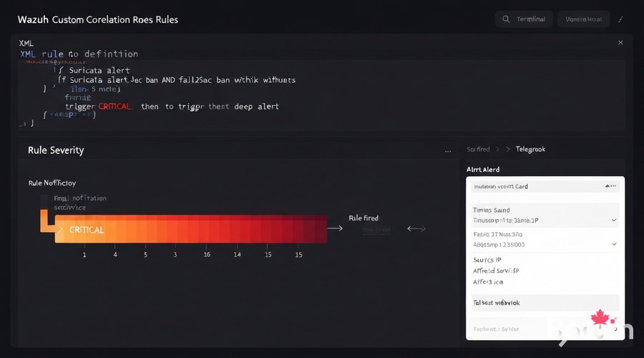Expand the Times Saund timestamp dropdown
The width and height of the screenshot is (644, 358).
click(x=614, y=221)
